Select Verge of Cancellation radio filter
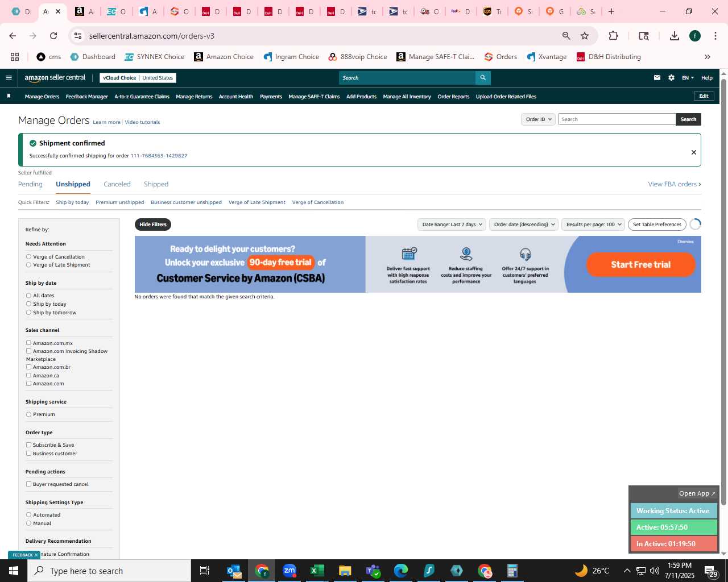Screen dimensions: 728x582 click(28, 257)
